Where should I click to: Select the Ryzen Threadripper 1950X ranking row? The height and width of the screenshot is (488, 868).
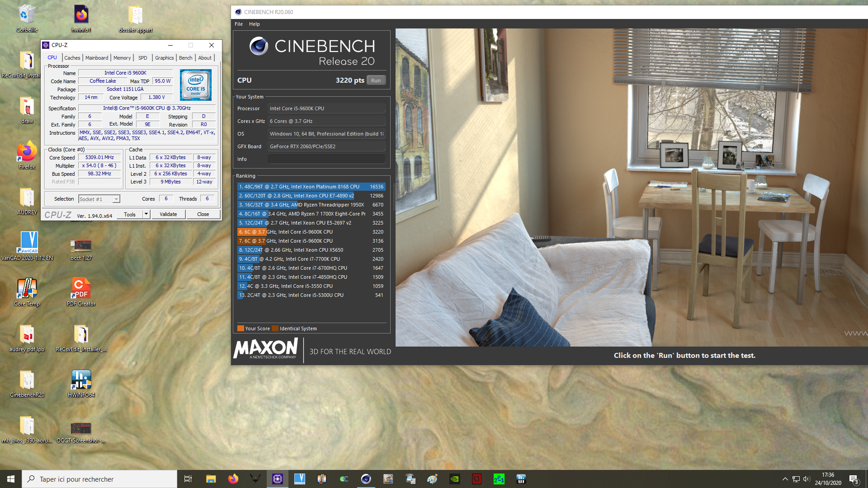pyautogui.click(x=311, y=205)
